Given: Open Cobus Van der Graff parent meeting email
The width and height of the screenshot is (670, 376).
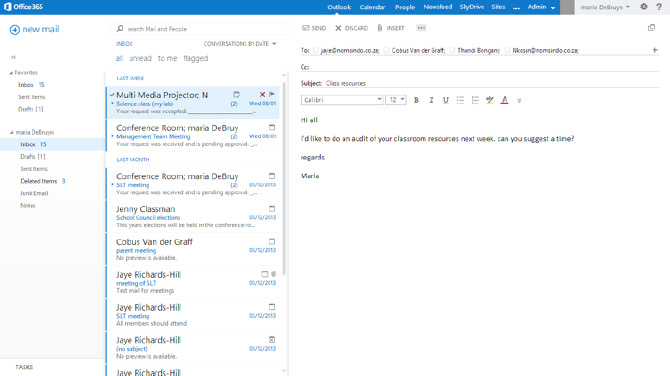Looking at the screenshot, I should click(193, 250).
